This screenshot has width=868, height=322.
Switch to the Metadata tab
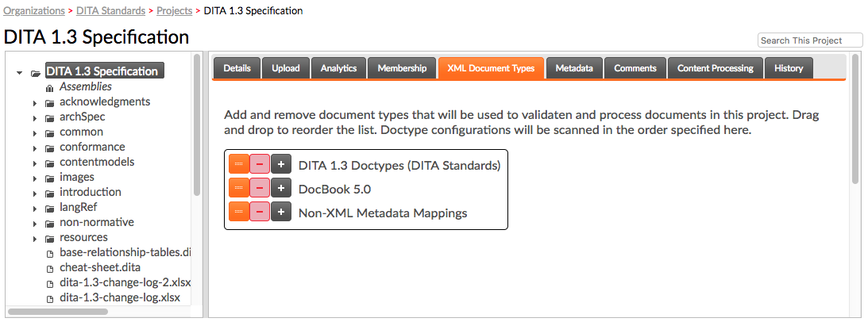(575, 68)
